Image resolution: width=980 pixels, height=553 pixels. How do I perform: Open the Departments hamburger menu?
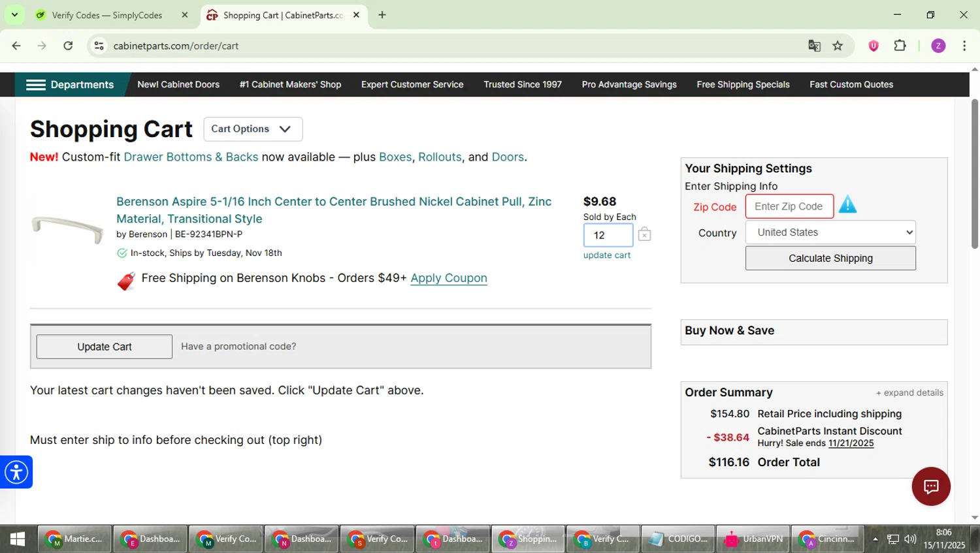point(69,85)
